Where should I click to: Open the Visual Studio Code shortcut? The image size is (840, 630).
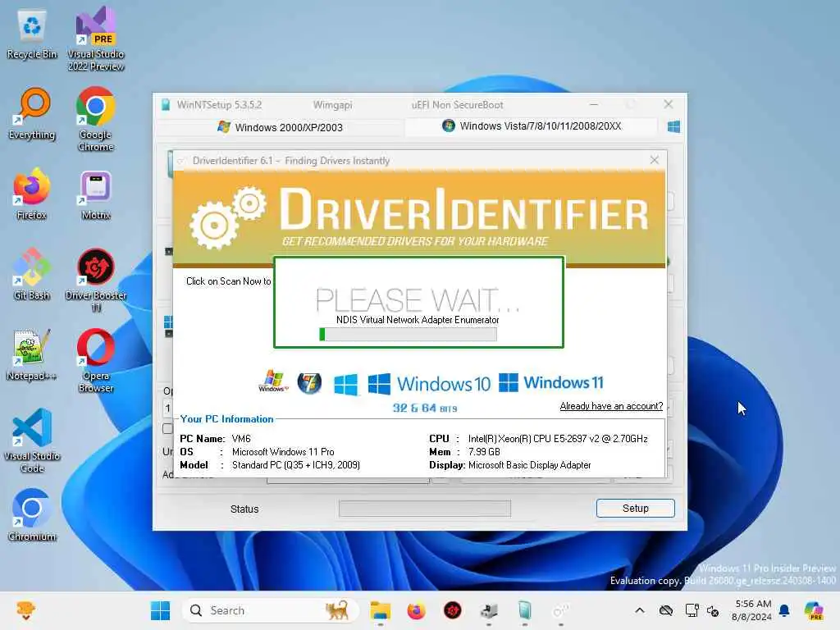(32, 441)
